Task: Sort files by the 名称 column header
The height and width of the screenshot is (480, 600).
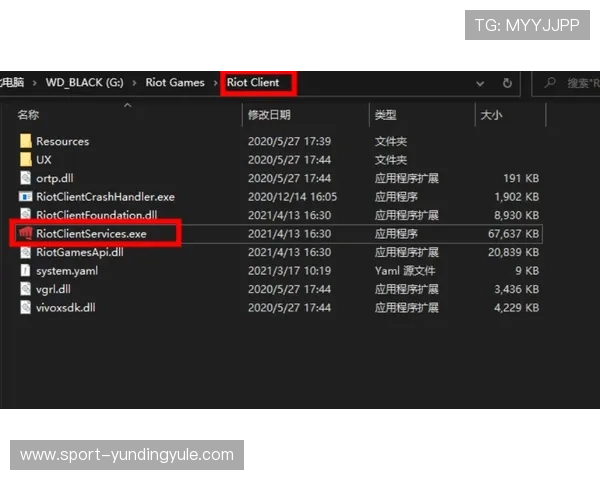Action: point(28,116)
